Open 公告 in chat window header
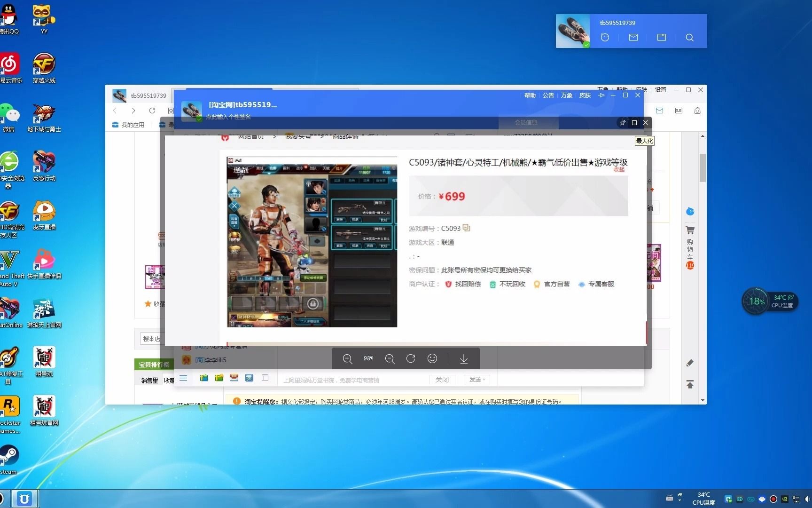This screenshot has width=812, height=508. (x=548, y=95)
